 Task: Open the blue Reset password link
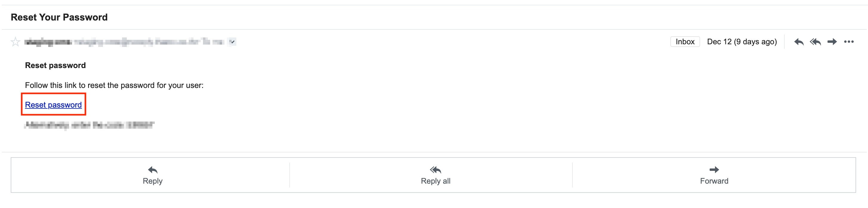point(53,105)
